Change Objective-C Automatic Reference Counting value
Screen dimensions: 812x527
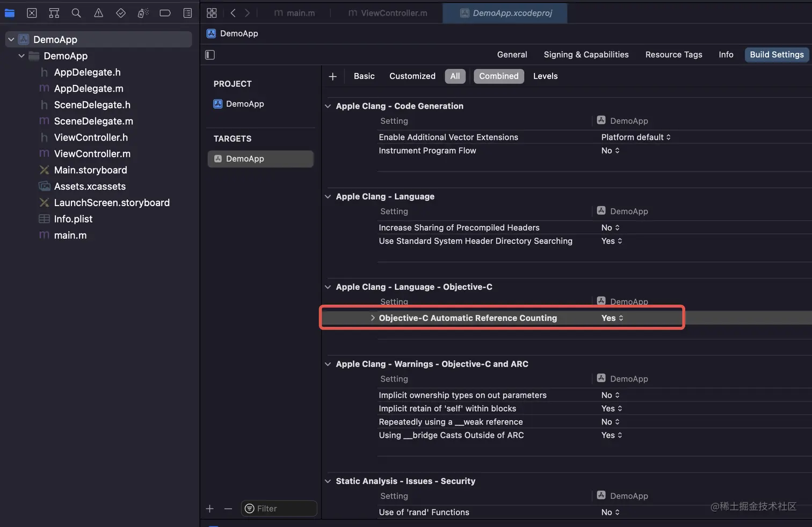tap(612, 318)
